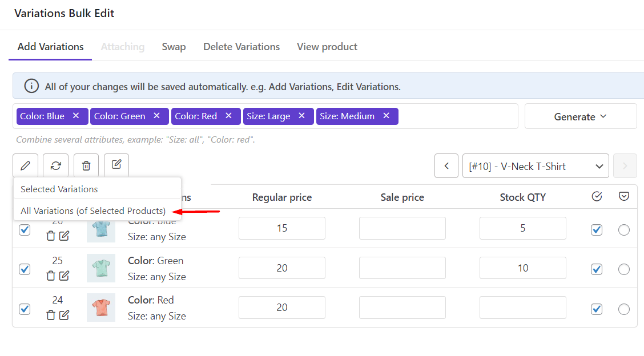Choose 'Selected Variations' from the menu
Viewport: 644px width, 356px height.
tap(59, 189)
